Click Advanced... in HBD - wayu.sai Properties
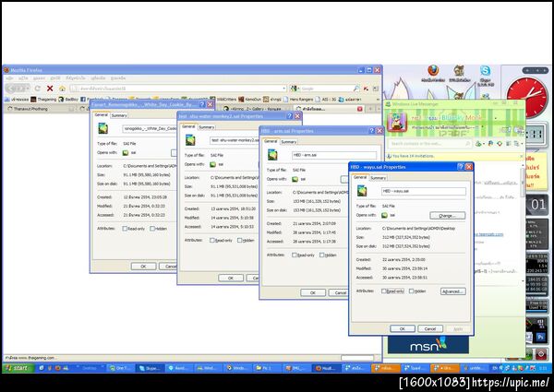Screen dimensions: 554x392 tap(453, 291)
